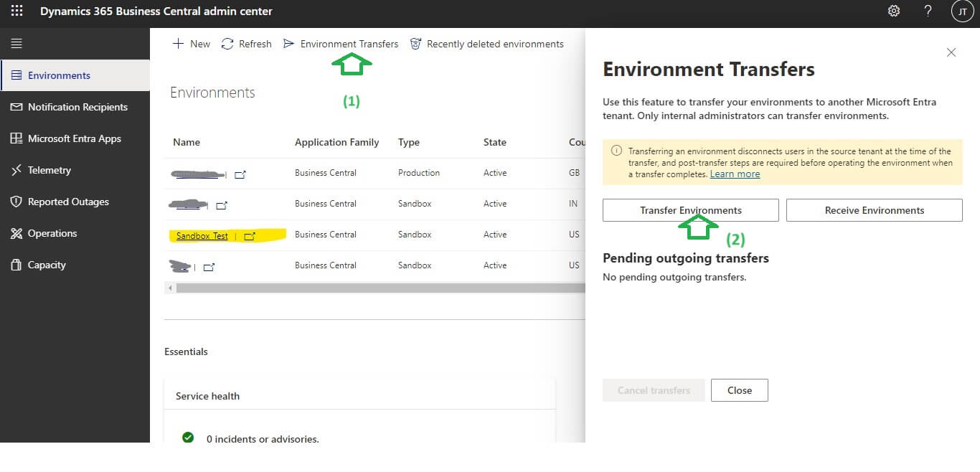Open Capacity in the sidebar
Viewport: 980px width, 472px height.
point(75,265)
